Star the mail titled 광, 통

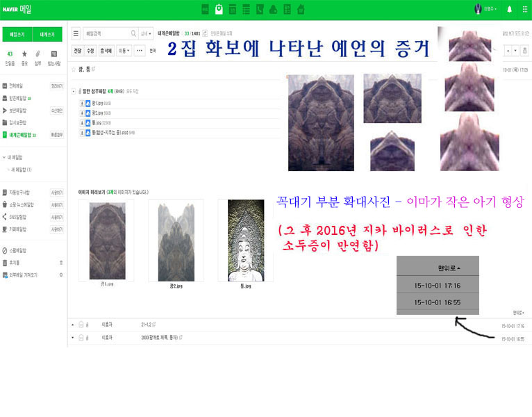(74, 69)
